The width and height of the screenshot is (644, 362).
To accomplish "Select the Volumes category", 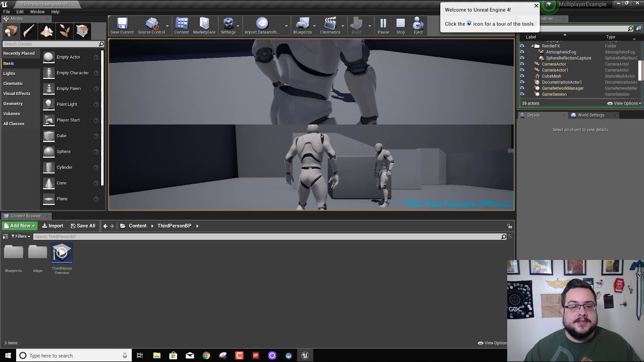I will click(12, 114).
